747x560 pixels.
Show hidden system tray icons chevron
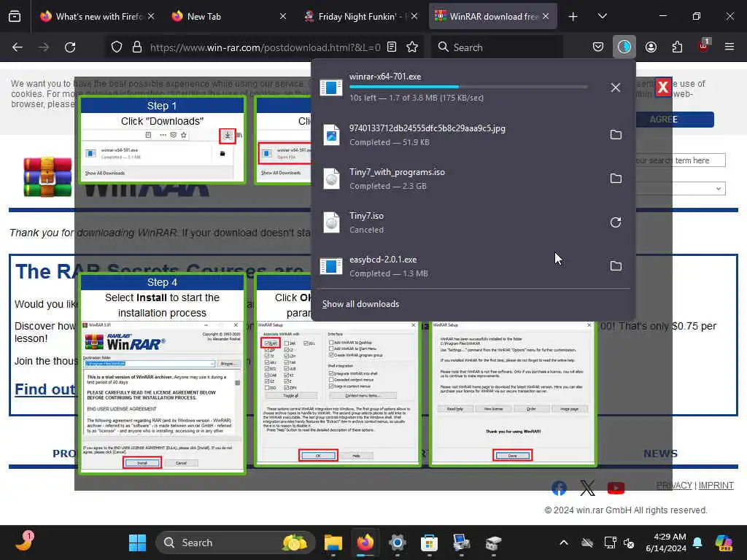click(x=564, y=542)
